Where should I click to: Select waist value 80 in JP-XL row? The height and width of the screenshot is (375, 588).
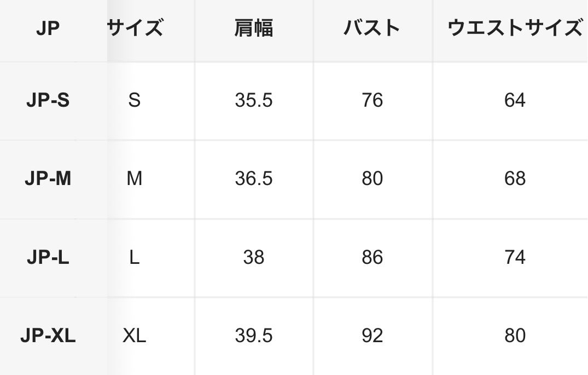tap(514, 336)
